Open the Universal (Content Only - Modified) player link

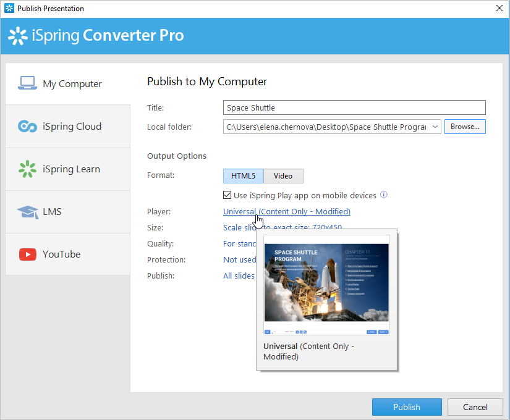click(x=287, y=211)
